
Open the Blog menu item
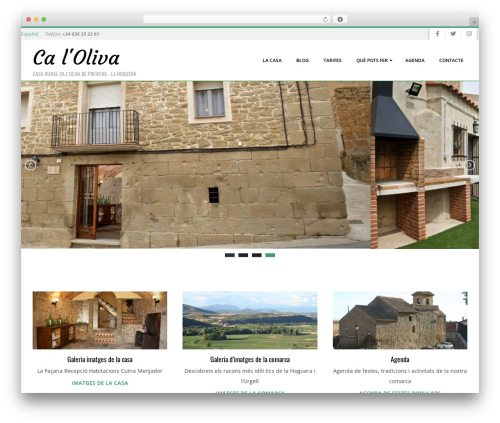click(302, 60)
